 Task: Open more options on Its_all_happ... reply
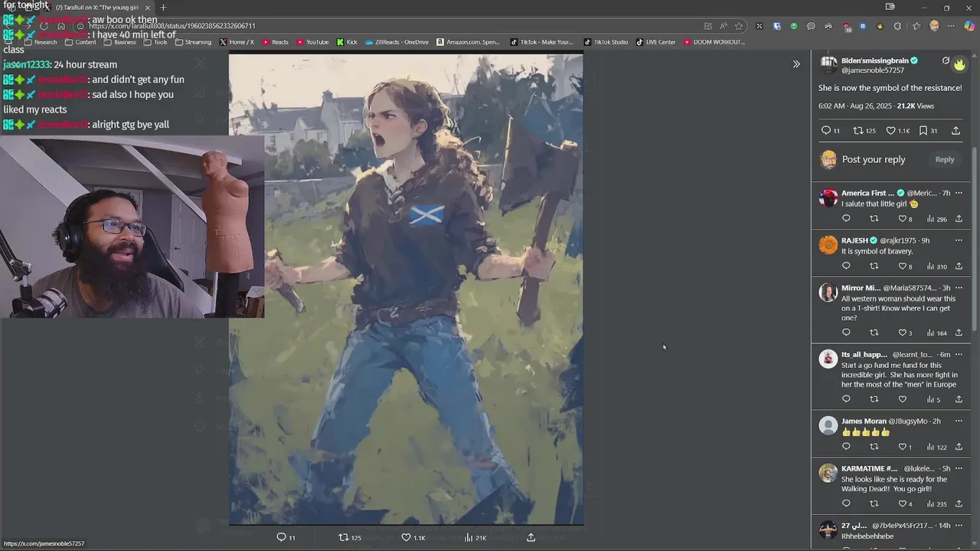(x=958, y=354)
